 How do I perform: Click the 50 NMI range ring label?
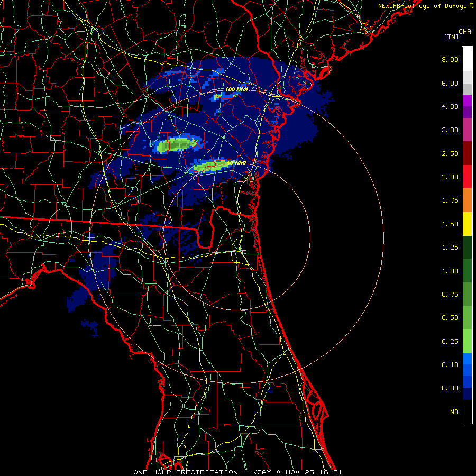point(236,163)
